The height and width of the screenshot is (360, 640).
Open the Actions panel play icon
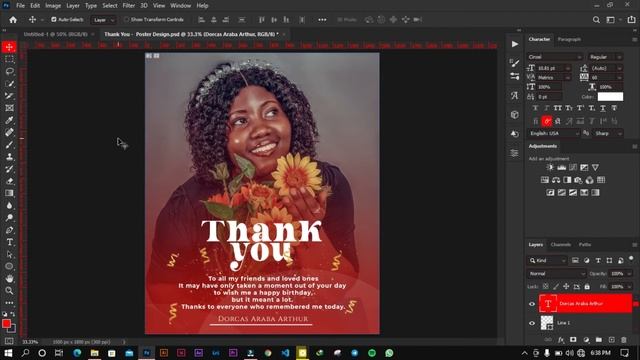pos(515,44)
